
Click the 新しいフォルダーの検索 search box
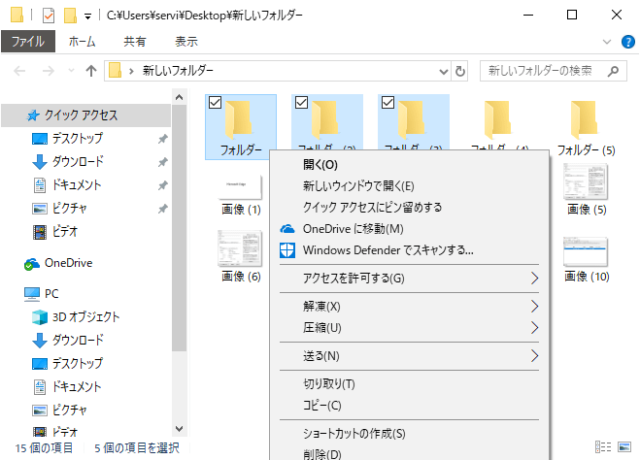(x=553, y=71)
